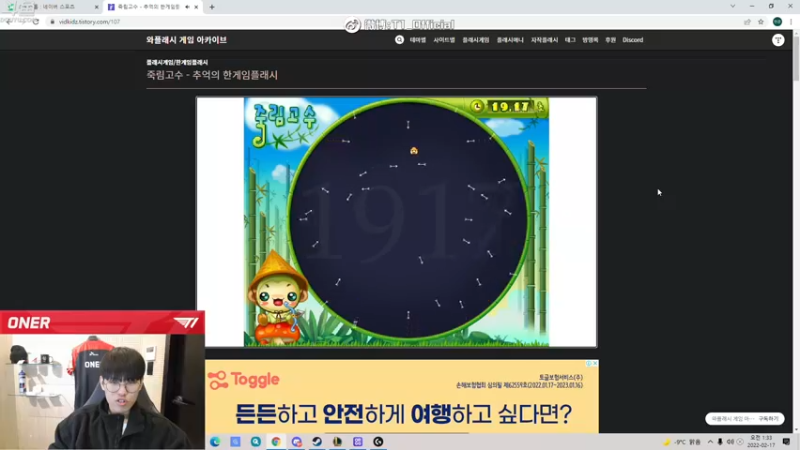The image size is (800, 450).
Task: Open the 사이트별 menu item
Action: tap(444, 40)
